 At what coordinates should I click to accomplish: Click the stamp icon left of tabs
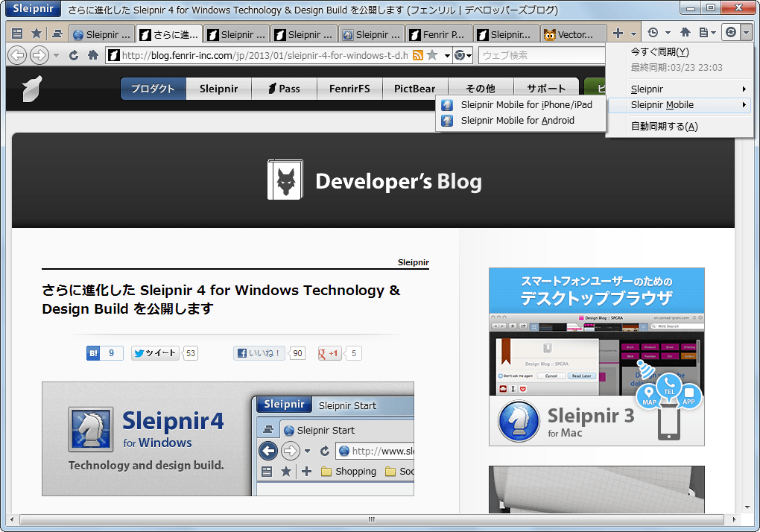[x=57, y=34]
